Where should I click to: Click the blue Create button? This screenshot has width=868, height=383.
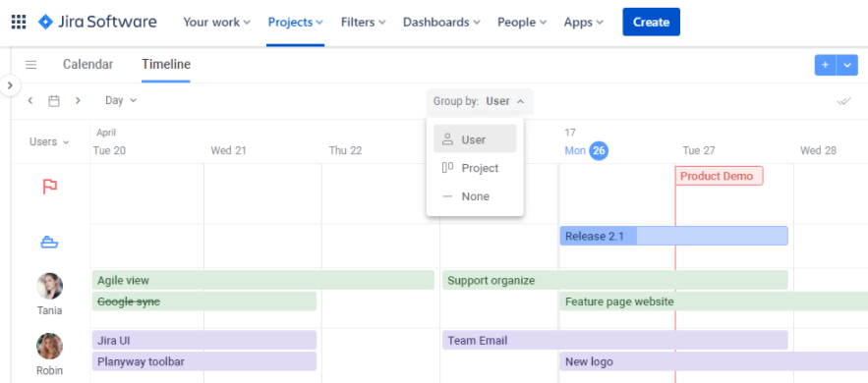(x=651, y=23)
